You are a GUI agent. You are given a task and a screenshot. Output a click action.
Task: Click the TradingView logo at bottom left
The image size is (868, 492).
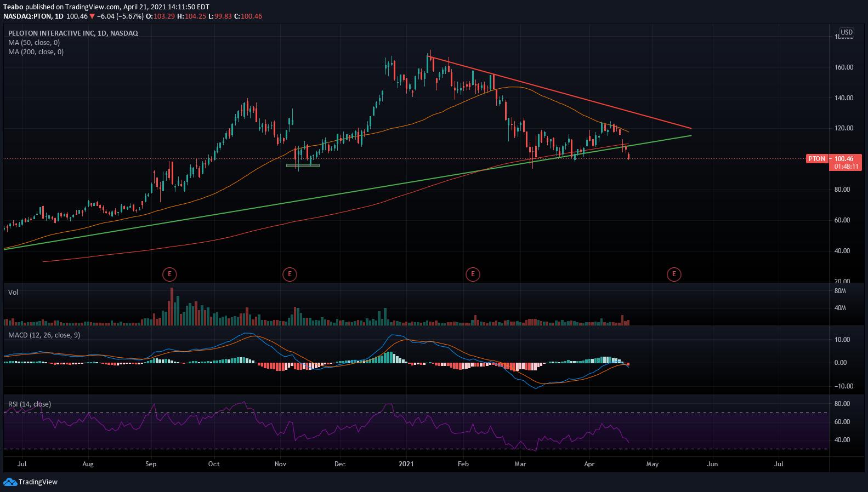[x=31, y=482]
